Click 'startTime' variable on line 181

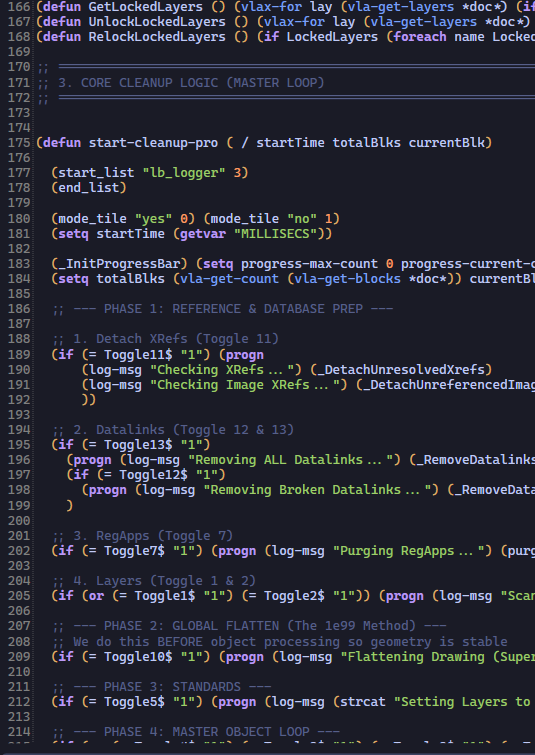130,234
